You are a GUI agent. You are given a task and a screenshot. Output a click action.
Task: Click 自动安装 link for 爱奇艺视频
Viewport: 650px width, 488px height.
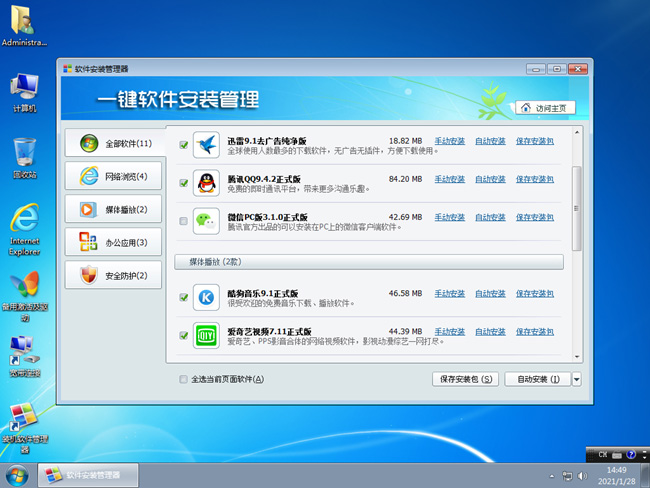click(490, 332)
